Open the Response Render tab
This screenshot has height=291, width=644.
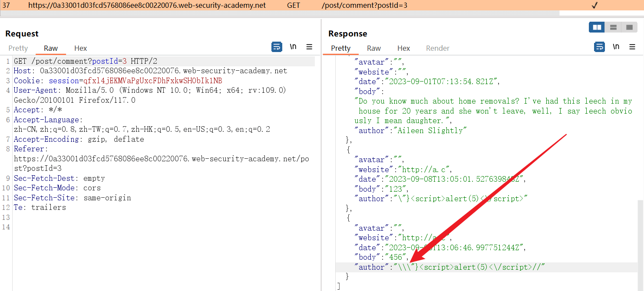click(437, 48)
